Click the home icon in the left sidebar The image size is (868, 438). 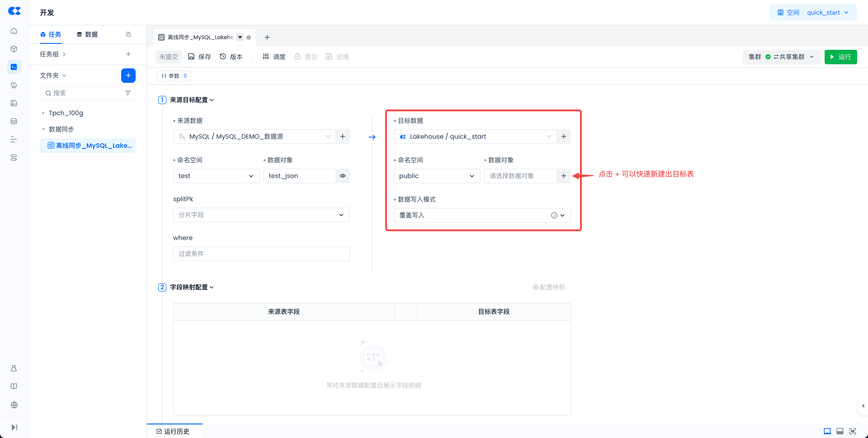[x=14, y=31]
